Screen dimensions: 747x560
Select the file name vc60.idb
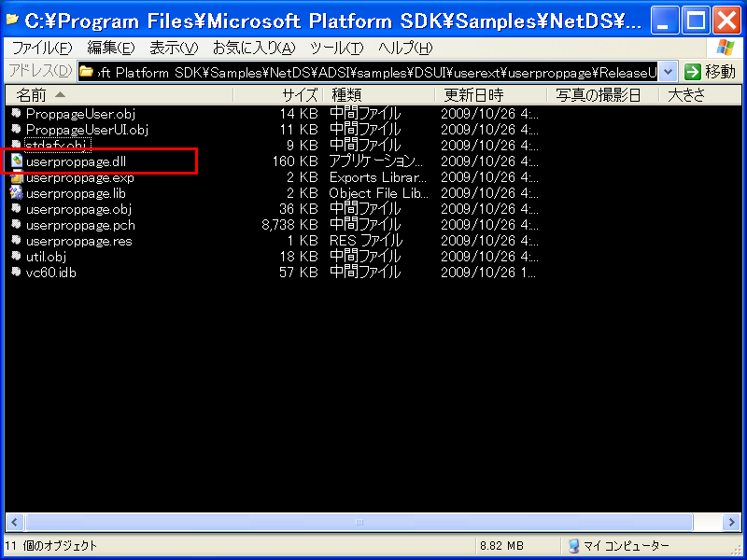51,273
